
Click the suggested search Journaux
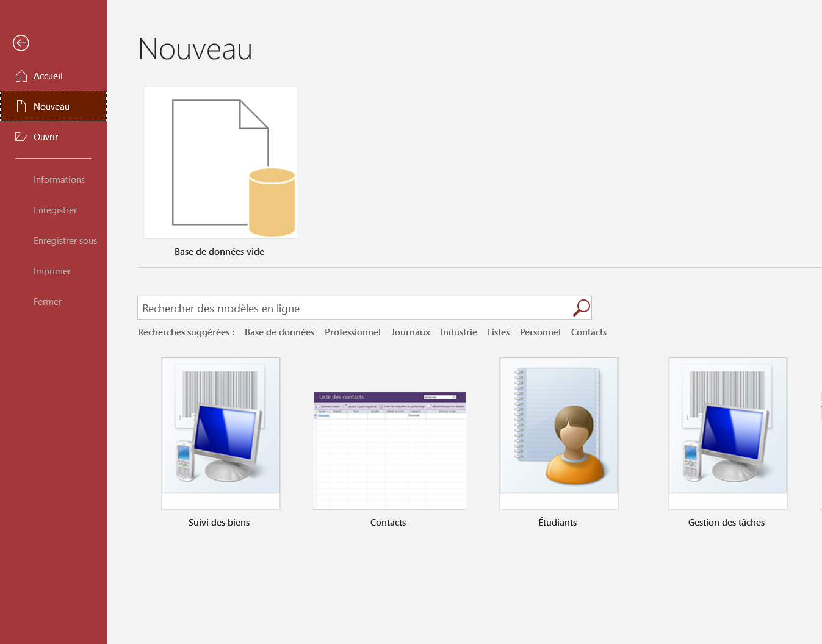pyautogui.click(x=411, y=332)
